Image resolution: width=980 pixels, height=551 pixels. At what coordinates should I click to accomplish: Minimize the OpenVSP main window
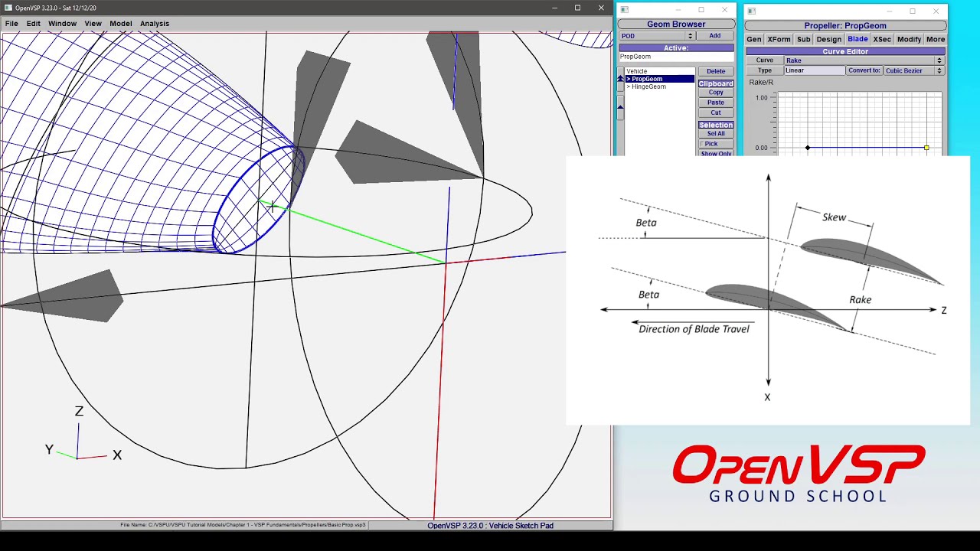[x=554, y=8]
